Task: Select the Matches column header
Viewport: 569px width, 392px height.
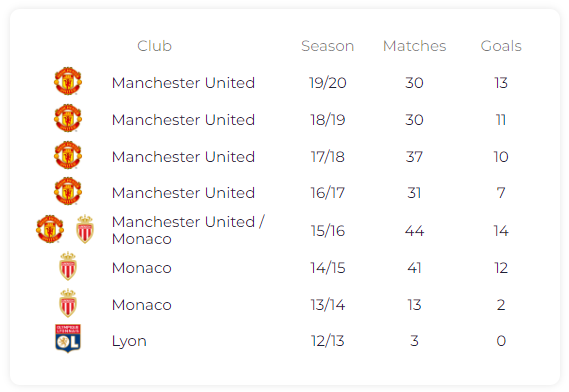Action: click(x=414, y=46)
